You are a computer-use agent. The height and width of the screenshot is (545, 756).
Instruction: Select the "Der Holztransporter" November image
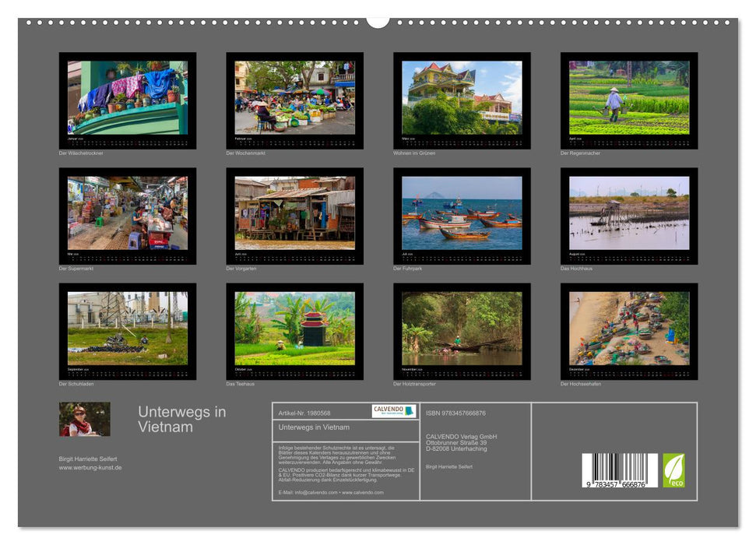461,329
